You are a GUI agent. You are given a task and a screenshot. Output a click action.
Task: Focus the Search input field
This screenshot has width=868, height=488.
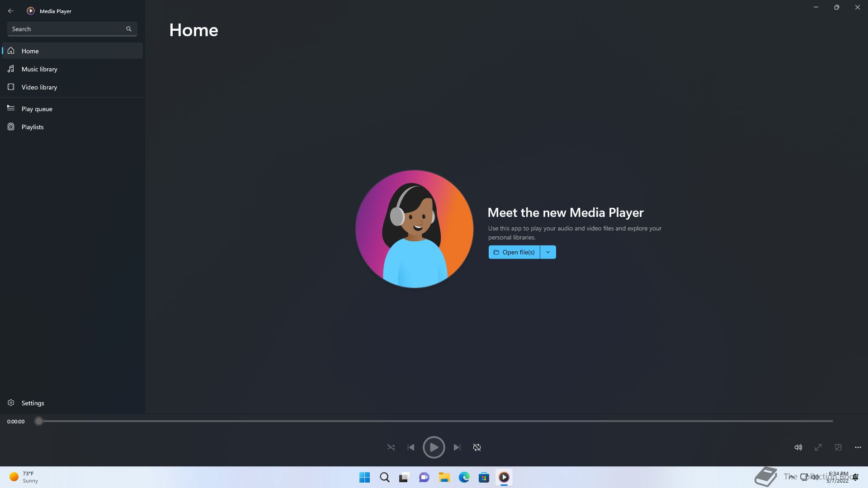[x=72, y=29]
